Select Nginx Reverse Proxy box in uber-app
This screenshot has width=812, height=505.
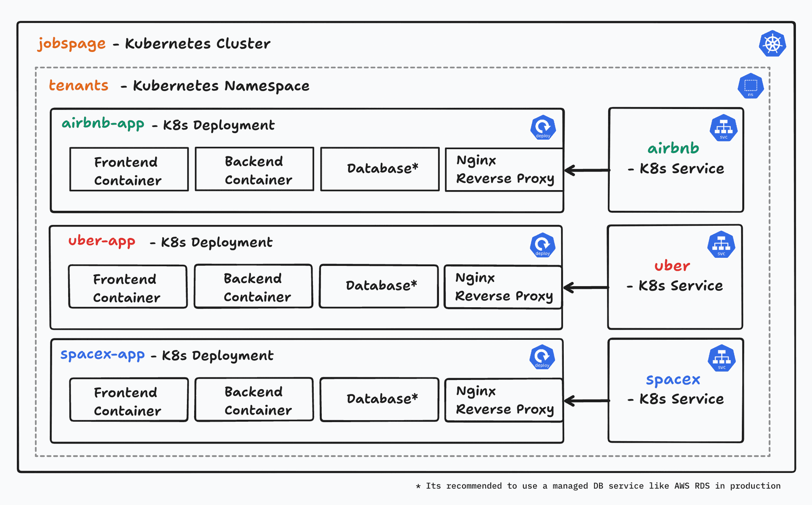503,287
